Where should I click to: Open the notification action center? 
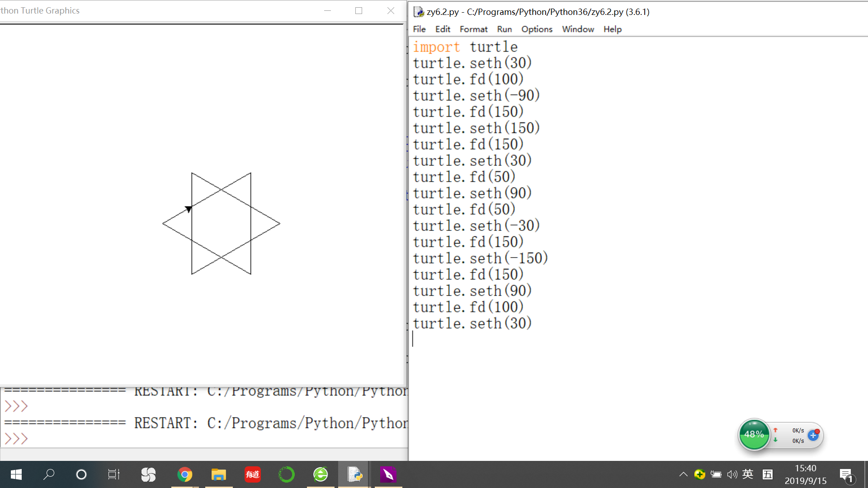click(x=846, y=474)
